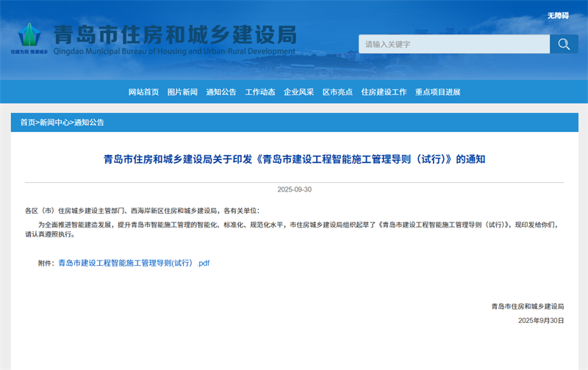Click 新闻中心 in the breadcrumb
The width and height of the screenshot is (588, 370).
[54, 123]
